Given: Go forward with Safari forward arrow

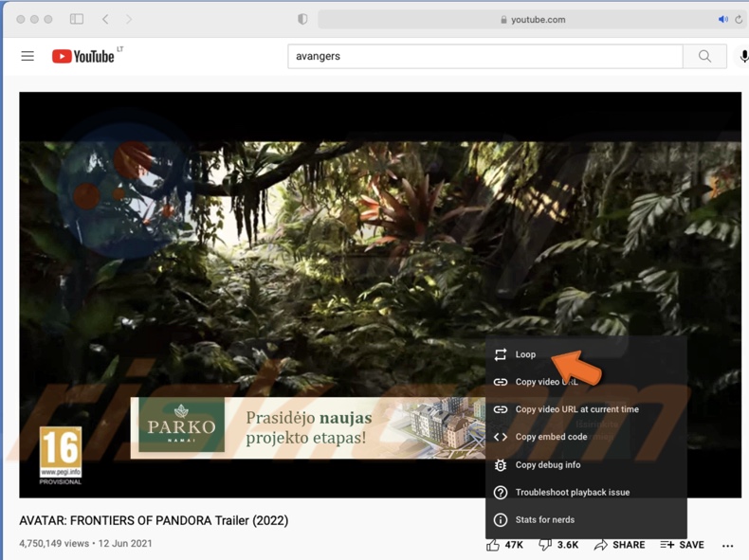Looking at the screenshot, I should point(129,19).
